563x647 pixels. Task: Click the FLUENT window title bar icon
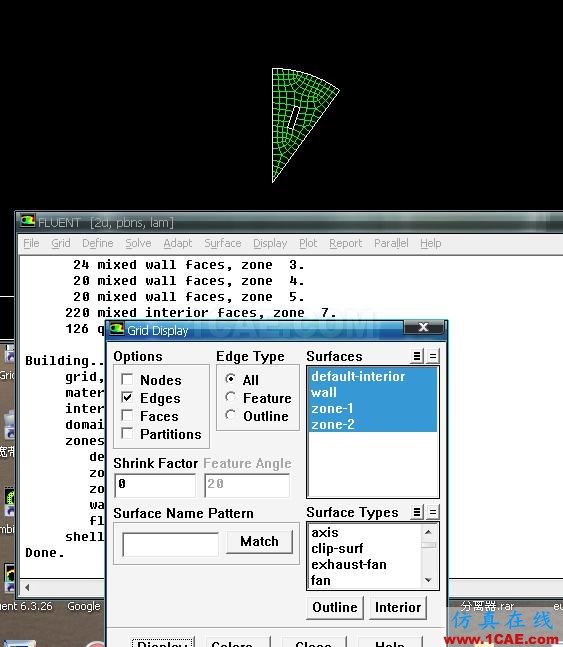click(x=28, y=222)
